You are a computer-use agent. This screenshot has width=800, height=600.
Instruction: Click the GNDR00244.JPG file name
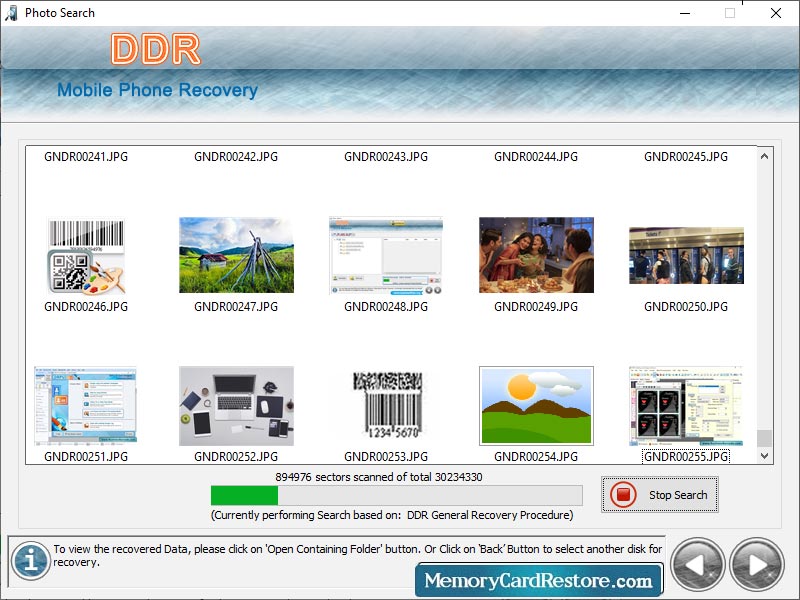[x=536, y=157]
